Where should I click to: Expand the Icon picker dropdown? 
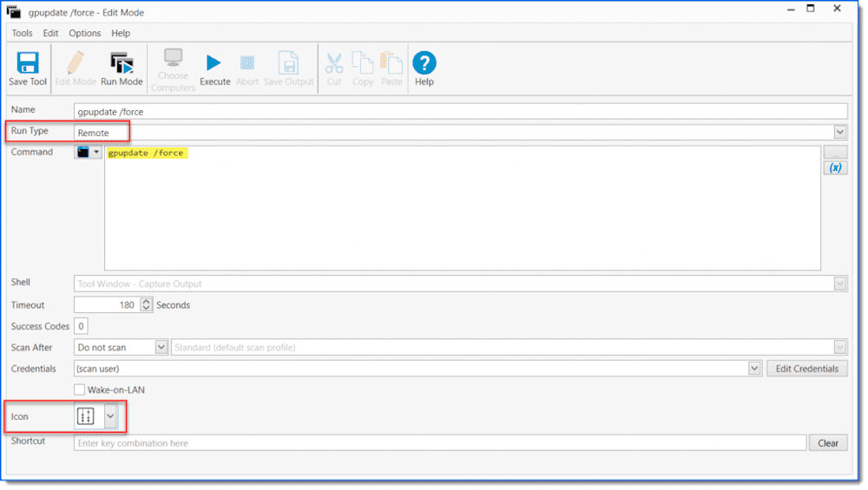point(110,416)
